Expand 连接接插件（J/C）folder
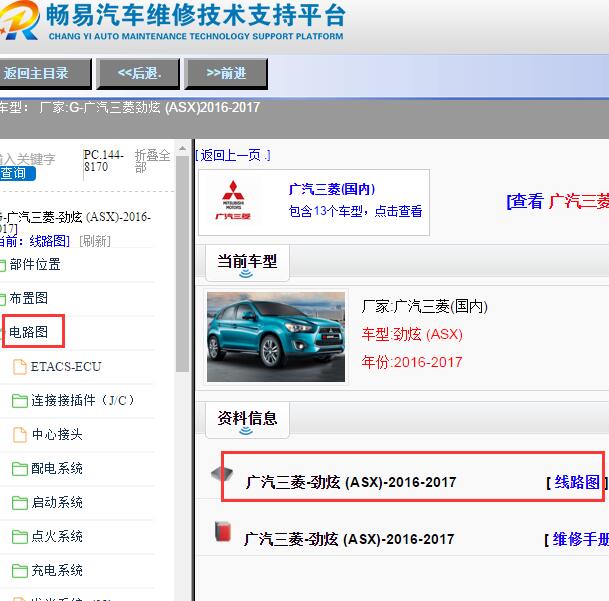 coord(82,400)
